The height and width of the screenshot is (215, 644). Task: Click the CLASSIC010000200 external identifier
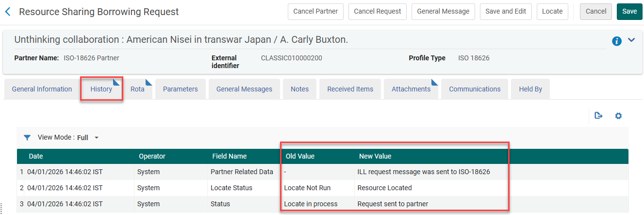tap(292, 58)
